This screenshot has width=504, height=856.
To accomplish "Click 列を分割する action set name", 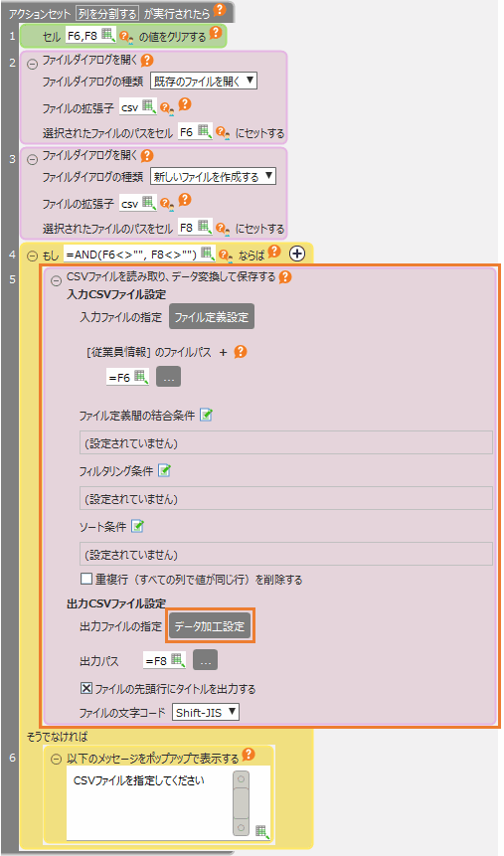I will coord(106,13).
